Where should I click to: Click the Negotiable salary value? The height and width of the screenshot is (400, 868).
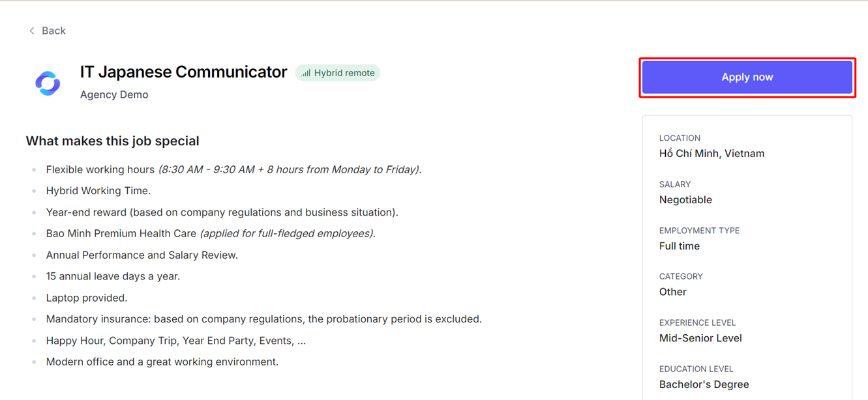685,200
